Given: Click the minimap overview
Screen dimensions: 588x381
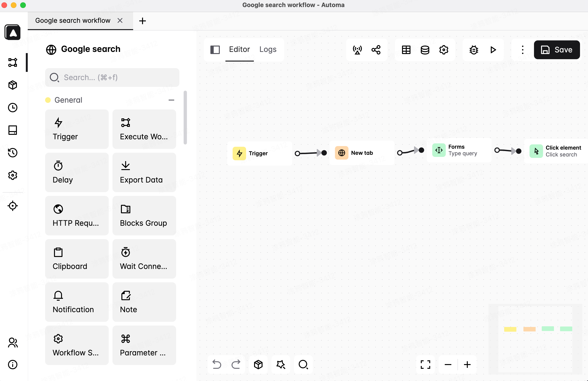Looking at the screenshot, I should 535,339.
